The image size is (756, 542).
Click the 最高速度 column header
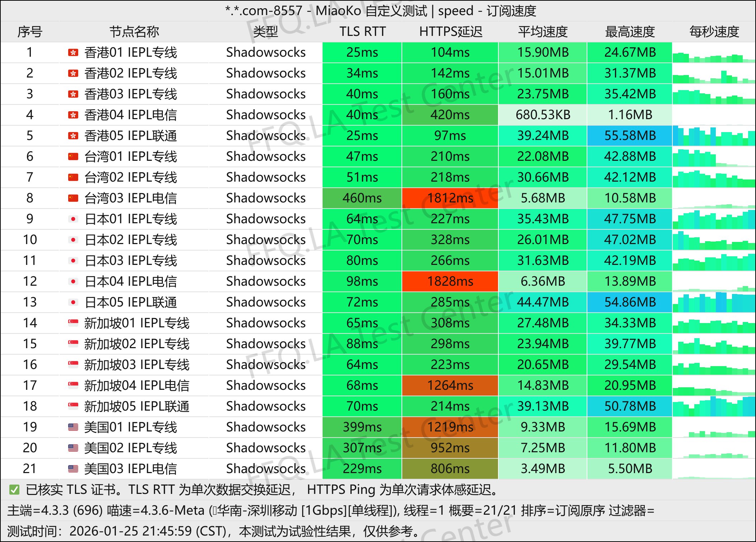[630, 32]
